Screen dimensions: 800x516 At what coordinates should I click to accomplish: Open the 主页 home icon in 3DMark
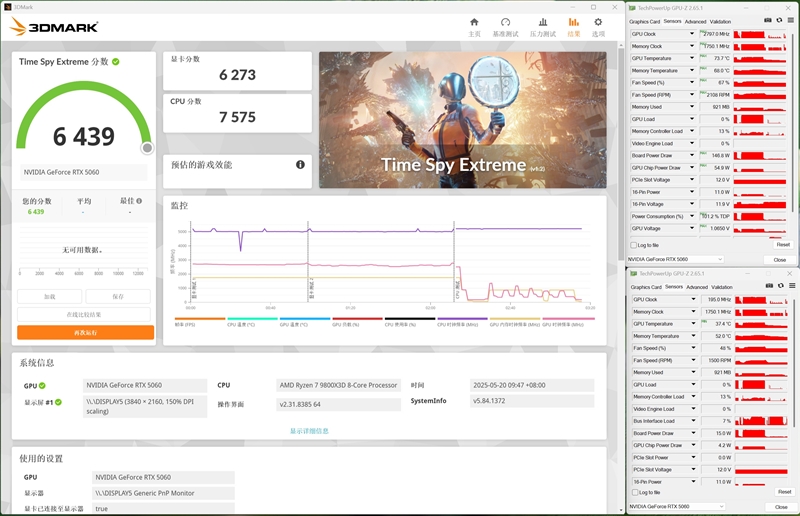pyautogui.click(x=474, y=26)
